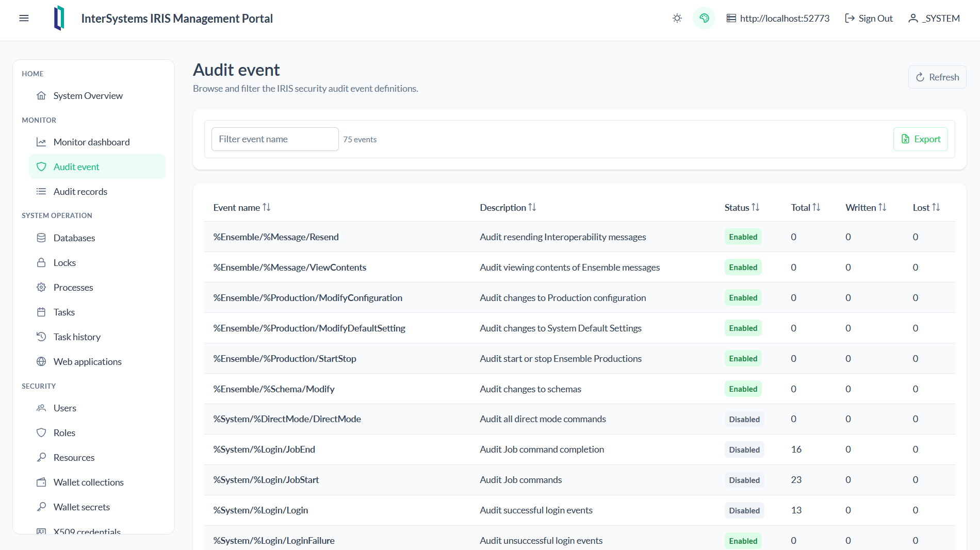Click the Resources key icon
The width and height of the screenshot is (980, 550).
click(41, 458)
